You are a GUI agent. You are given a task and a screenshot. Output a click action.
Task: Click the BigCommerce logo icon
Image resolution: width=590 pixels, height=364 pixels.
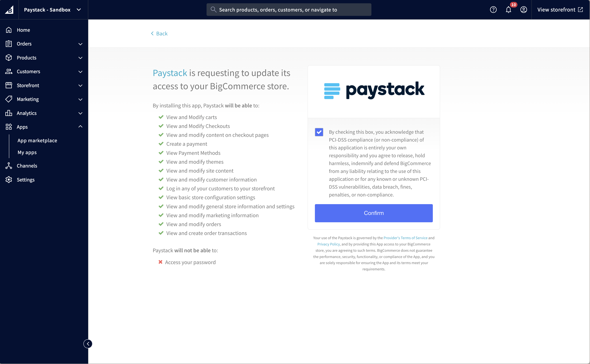pyautogui.click(x=9, y=10)
